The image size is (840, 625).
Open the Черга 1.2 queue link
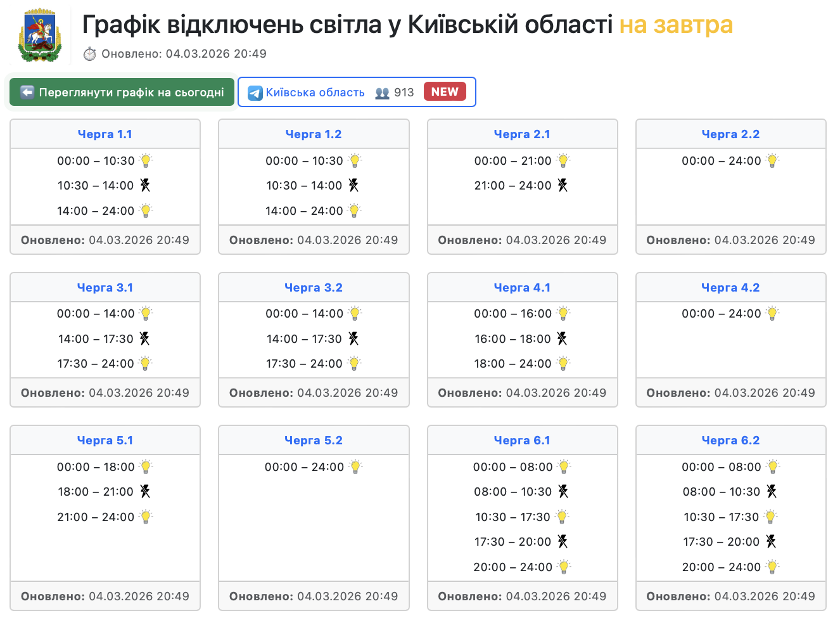(314, 134)
